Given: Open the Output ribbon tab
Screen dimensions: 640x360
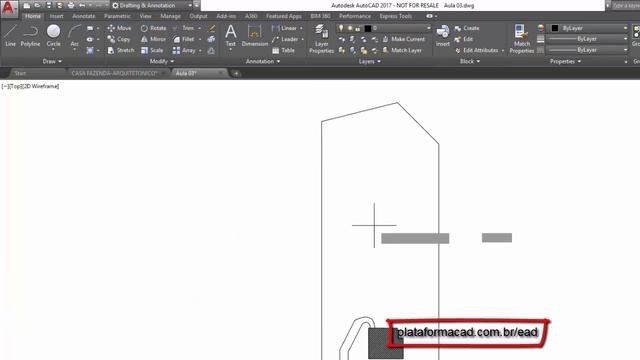Looking at the screenshot, I should click(x=198, y=16).
